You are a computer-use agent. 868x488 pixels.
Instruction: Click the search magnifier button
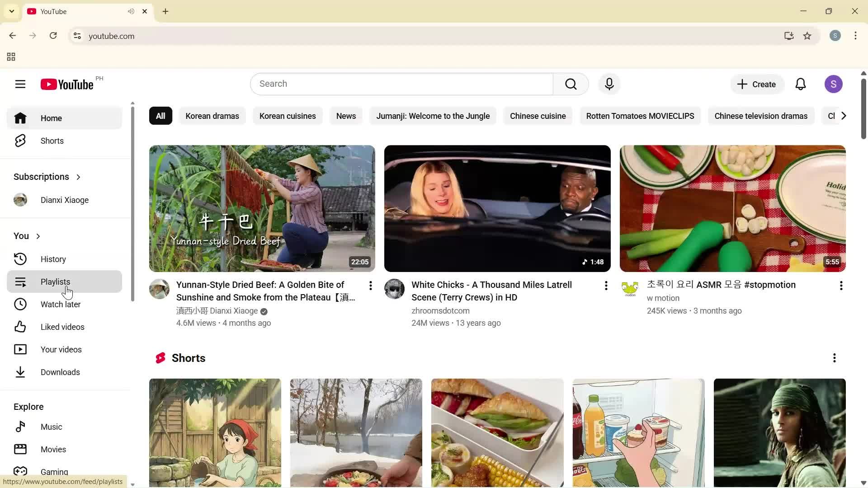571,84
